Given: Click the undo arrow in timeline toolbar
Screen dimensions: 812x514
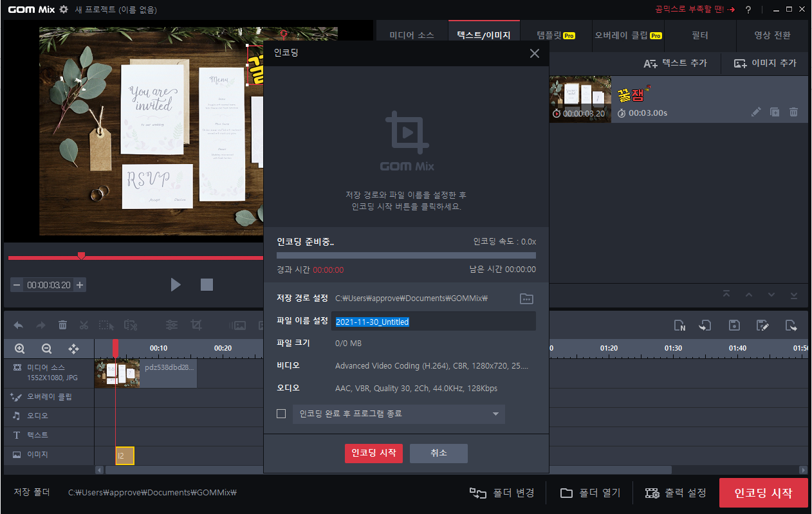Looking at the screenshot, I should pyautogui.click(x=19, y=325).
